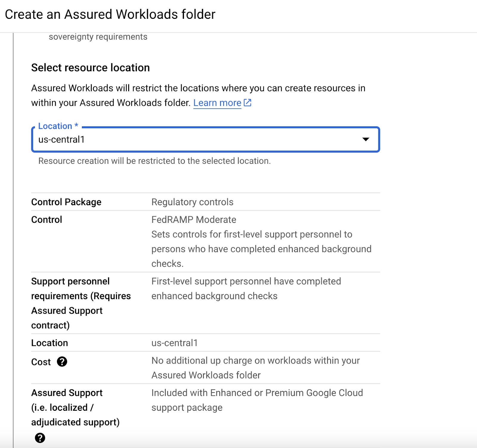Click the 'Assured Support (i.e. localized' row label
This screenshot has height=448, width=477.
tap(75, 407)
